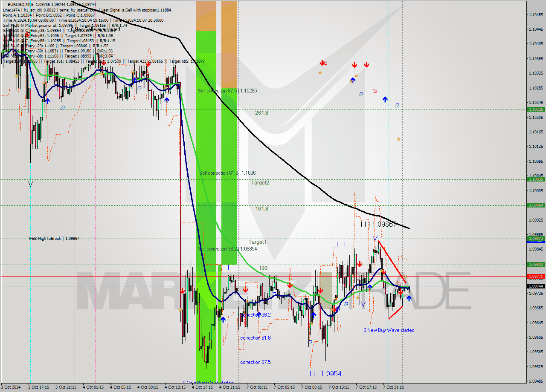The width and height of the screenshot is (546, 392).
Task: Click '3 Oct 2024' on the time axis
Action: (x=11, y=387)
